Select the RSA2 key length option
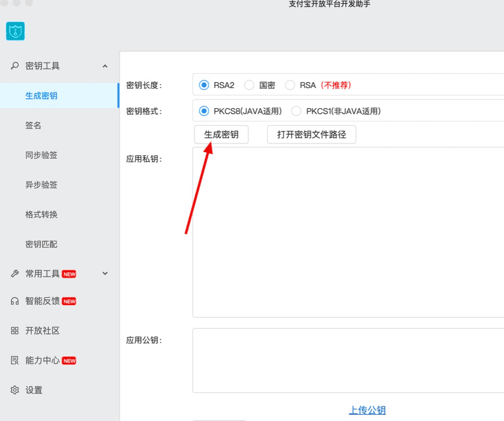504x421 pixels. [x=204, y=85]
